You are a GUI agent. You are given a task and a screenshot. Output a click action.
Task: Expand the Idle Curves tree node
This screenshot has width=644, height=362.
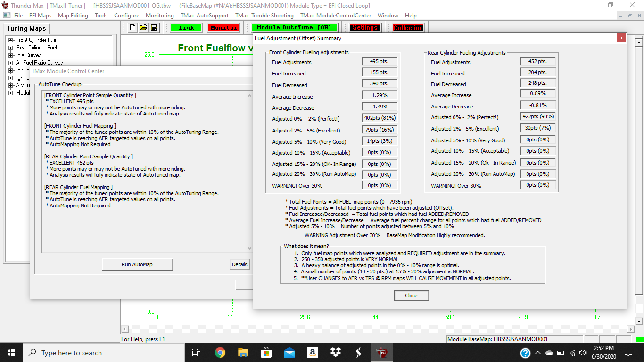pyautogui.click(x=10, y=55)
